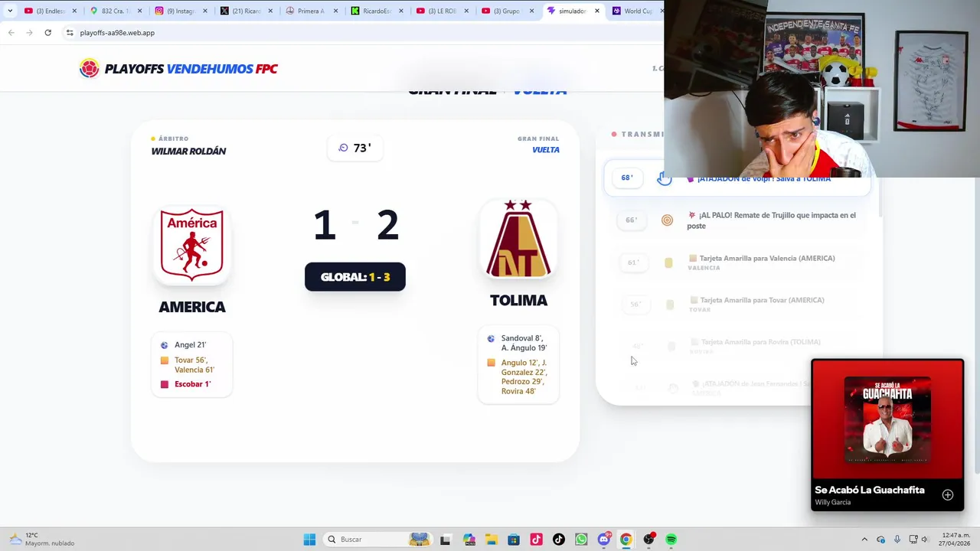The width and height of the screenshot is (980, 551).
Task: Click America red card icon beside Escobar 1'
Action: tap(164, 384)
